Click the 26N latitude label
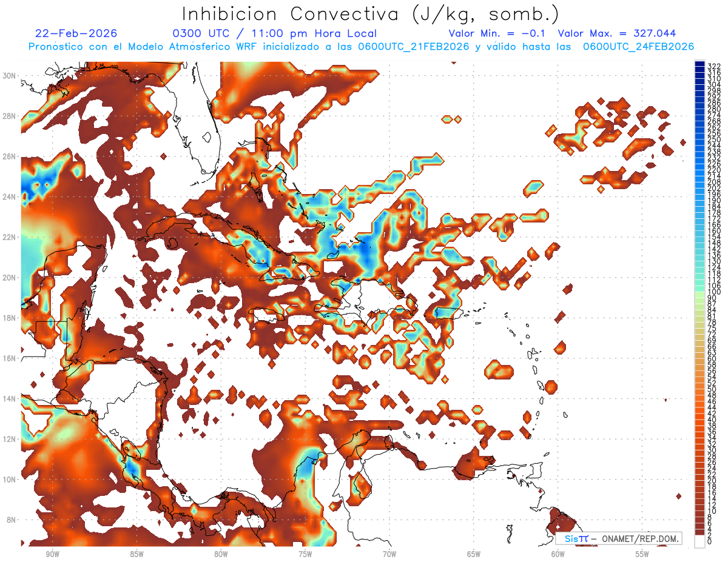 coord(9,156)
